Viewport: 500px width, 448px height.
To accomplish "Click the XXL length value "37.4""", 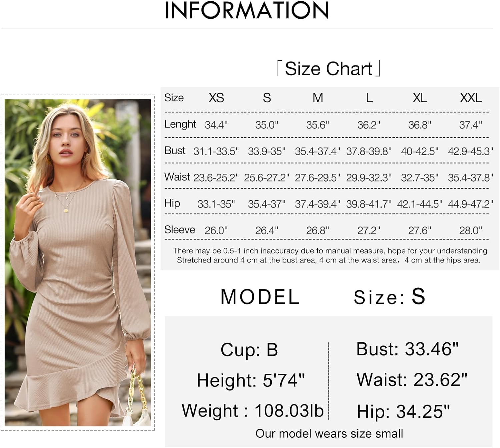I will click(471, 125).
